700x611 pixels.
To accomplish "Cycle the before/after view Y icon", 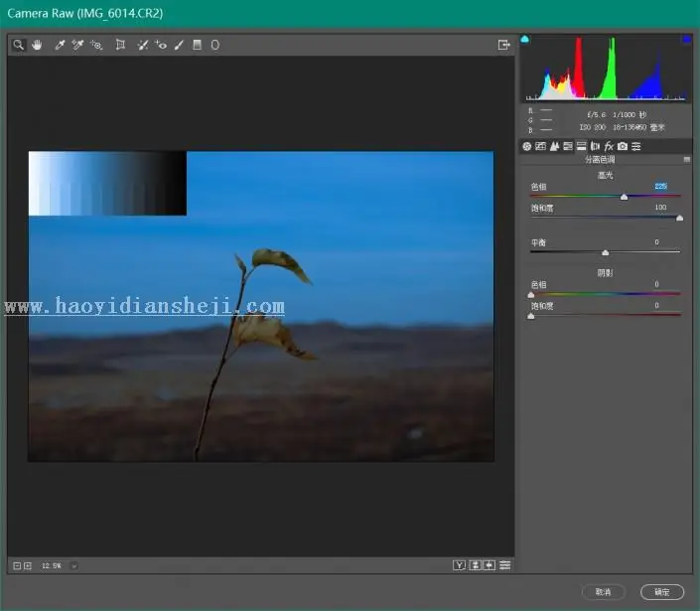I will point(459,565).
